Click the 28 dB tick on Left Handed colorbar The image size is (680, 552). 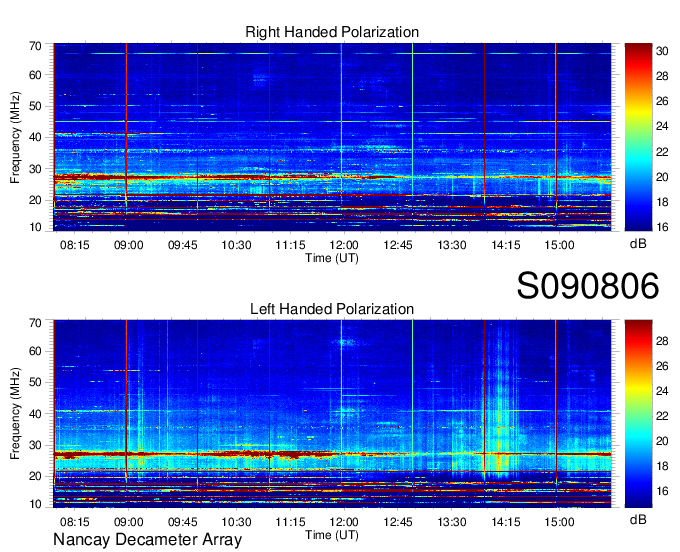pyautogui.click(x=662, y=341)
